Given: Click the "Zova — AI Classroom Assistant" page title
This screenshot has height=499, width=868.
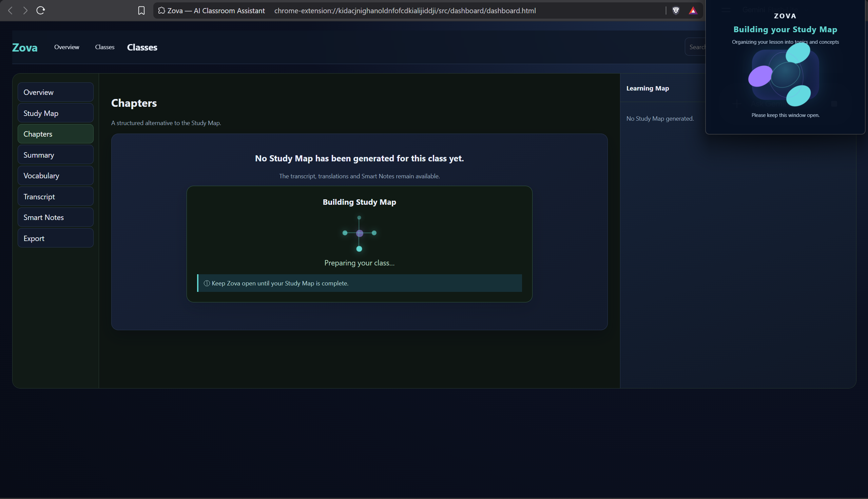Looking at the screenshot, I should pos(216,11).
